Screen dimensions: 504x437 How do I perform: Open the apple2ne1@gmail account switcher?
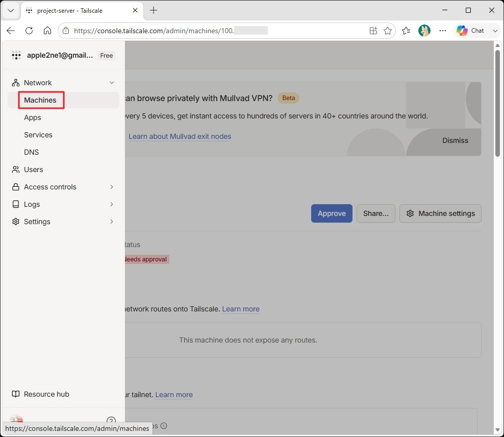coord(60,55)
